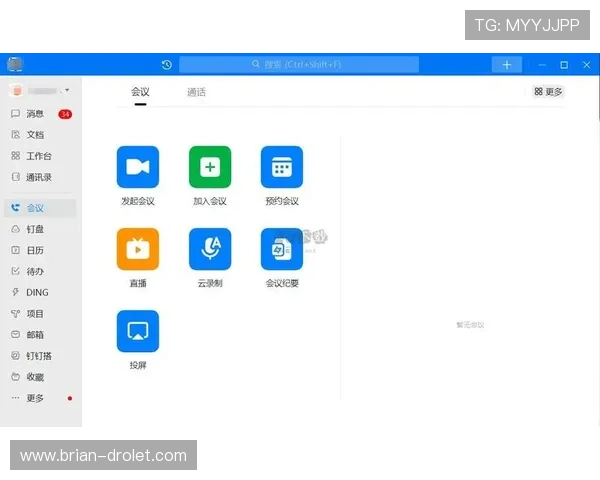Click the unread 34 messages badge
600x480 pixels.
point(65,114)
